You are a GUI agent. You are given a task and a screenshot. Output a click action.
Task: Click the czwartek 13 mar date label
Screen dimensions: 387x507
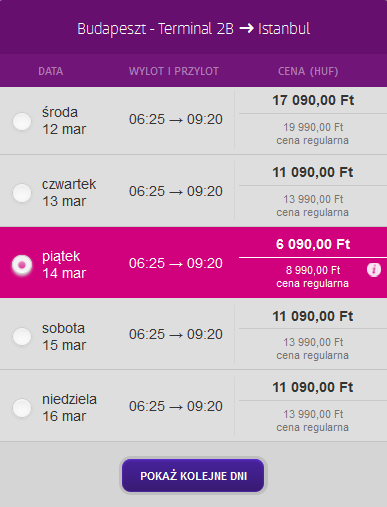click(x=69, y=193)
